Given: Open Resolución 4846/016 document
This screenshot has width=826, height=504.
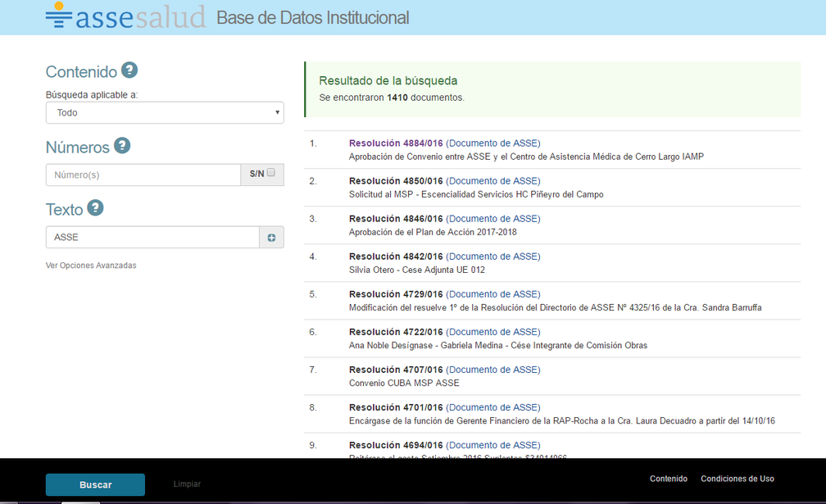Looking at the screenshot, I should coord(445,219).
